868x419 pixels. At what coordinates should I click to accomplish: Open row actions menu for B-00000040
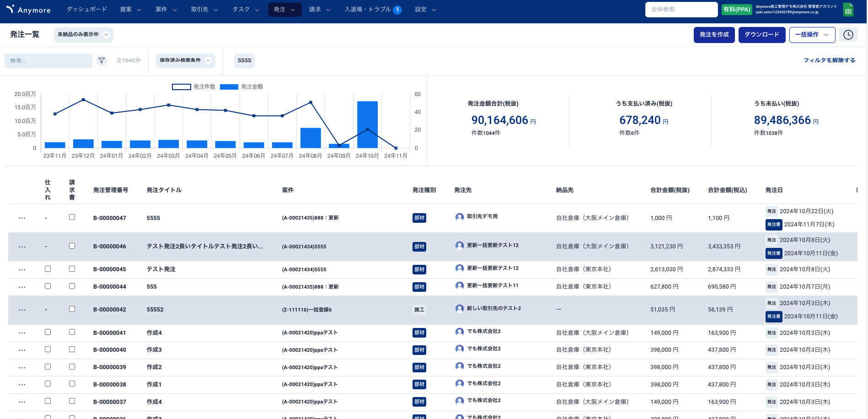coord(22,350)
